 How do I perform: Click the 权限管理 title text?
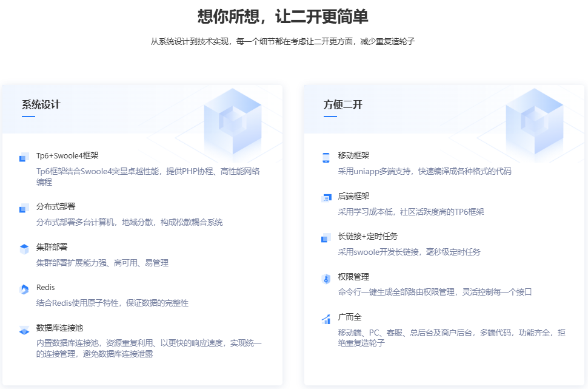point(354,277)
